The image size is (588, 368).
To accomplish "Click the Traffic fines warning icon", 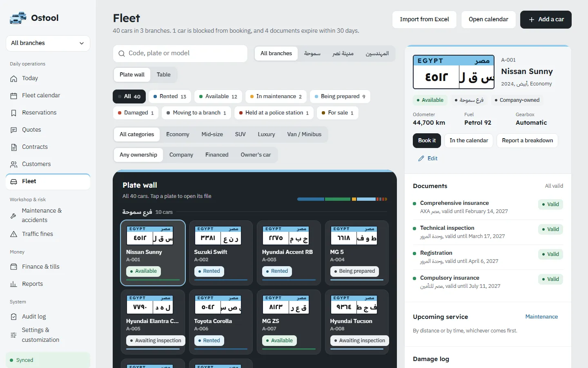I will pos(14,234).
